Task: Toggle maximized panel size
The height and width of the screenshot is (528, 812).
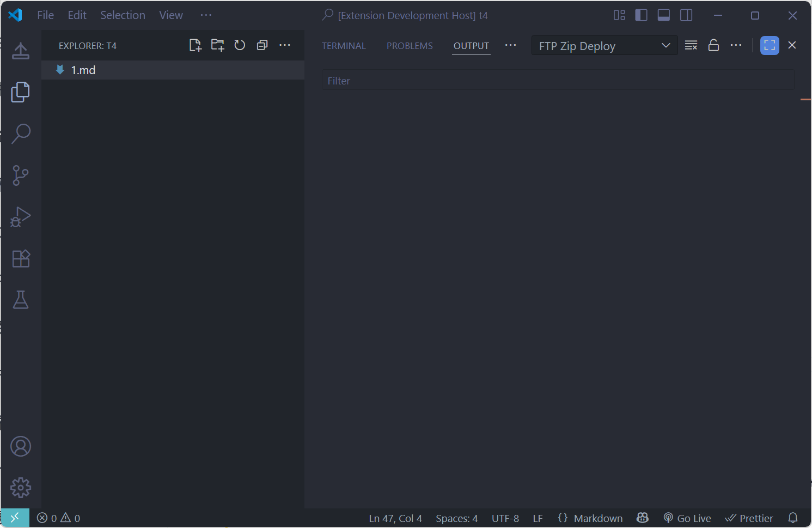Action: (770, 45)
